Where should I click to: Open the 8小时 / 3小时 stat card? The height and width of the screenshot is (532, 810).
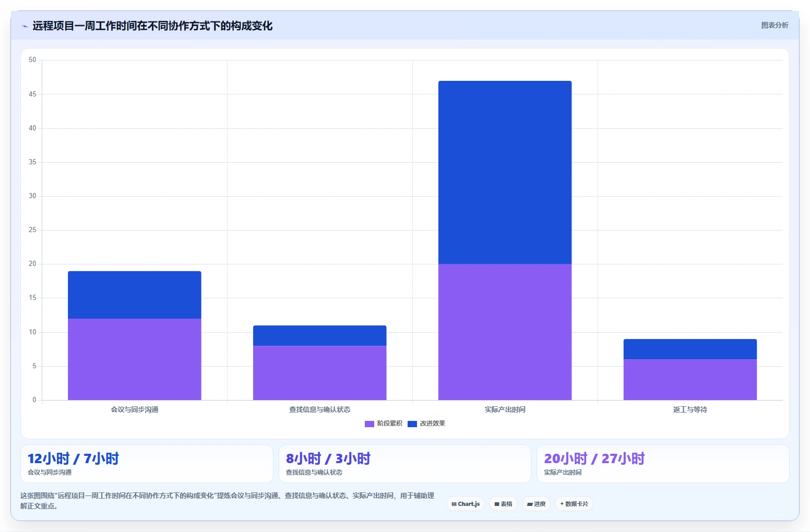[405, 464]
